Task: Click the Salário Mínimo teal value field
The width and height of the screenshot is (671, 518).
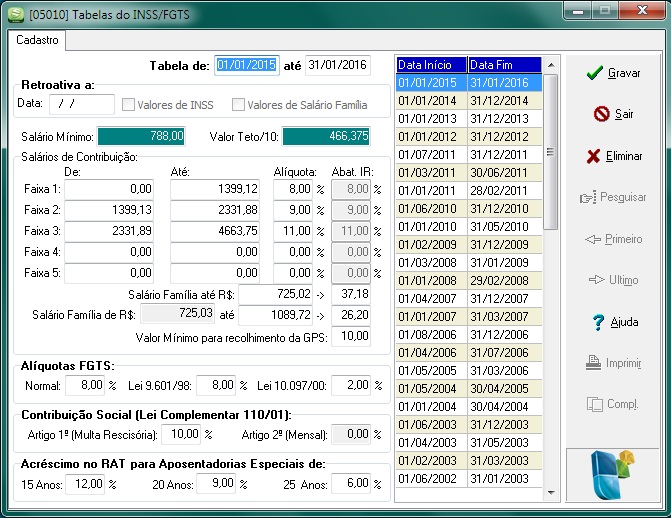Action: click(141, 137)
